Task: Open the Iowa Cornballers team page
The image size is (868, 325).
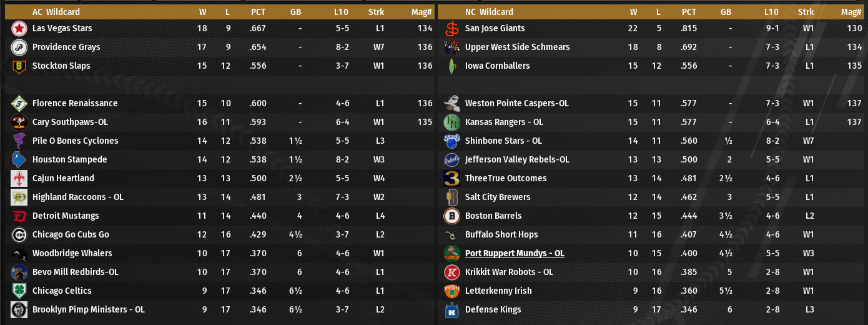Action: click(497, 66)
